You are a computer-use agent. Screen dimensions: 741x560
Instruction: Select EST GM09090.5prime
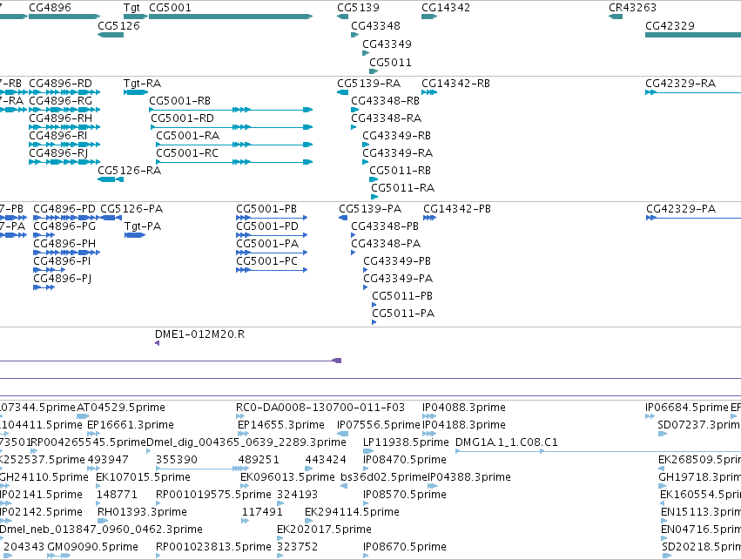pyautogui.click(x=92, y=547)
